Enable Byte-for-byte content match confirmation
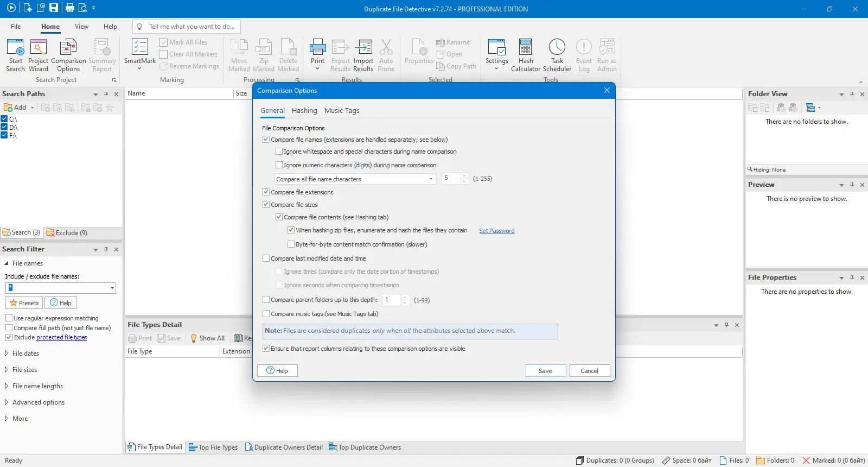This screenshot has height=467, width=868. (291, 244)
